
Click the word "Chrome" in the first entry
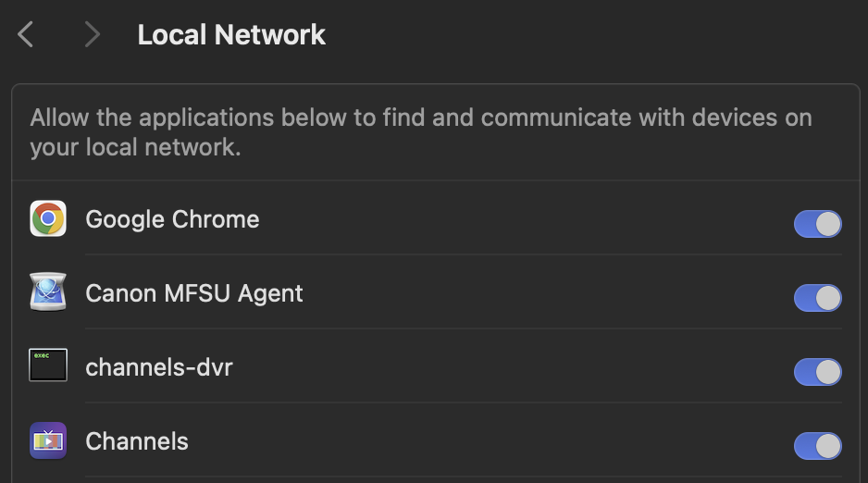[x=219, y=219]
